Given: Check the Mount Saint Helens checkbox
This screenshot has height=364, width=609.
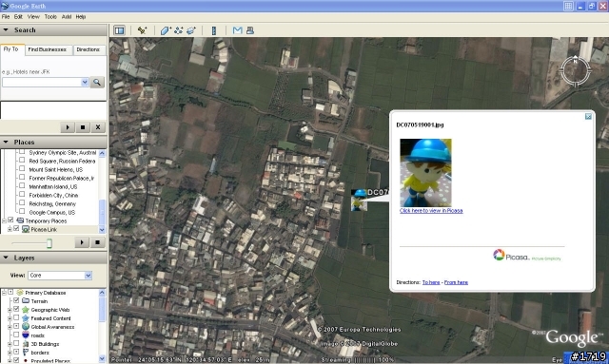Looking at the screenshot, I should (x=22, y=169).
